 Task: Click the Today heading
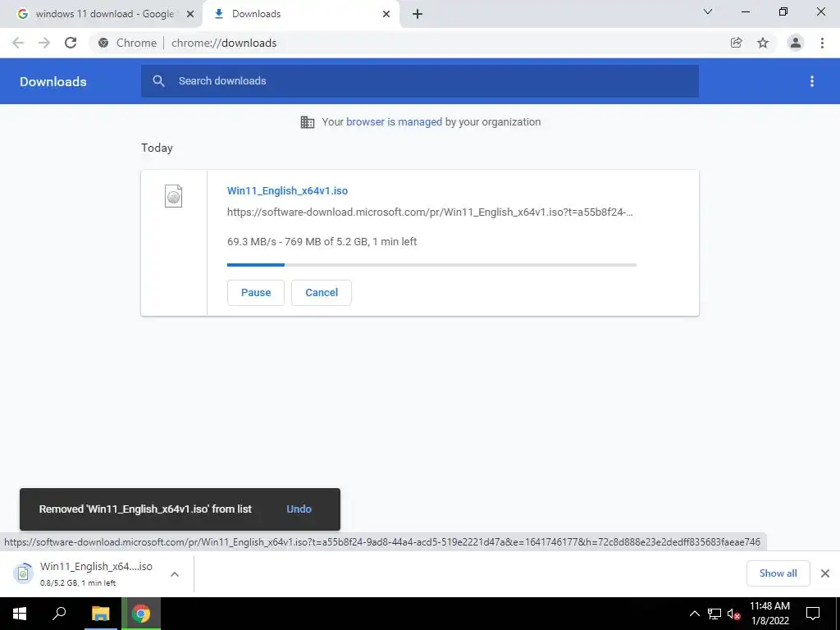click(157, 148)
